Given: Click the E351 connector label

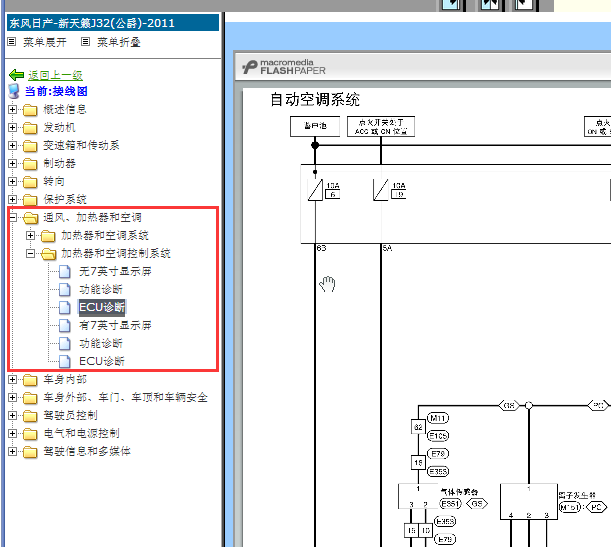Looking at the screenshot, I should (x=450, y=504).
